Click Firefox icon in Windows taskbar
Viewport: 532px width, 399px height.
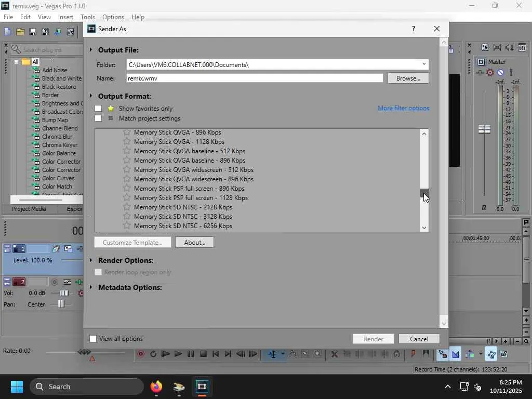point(156,387)
